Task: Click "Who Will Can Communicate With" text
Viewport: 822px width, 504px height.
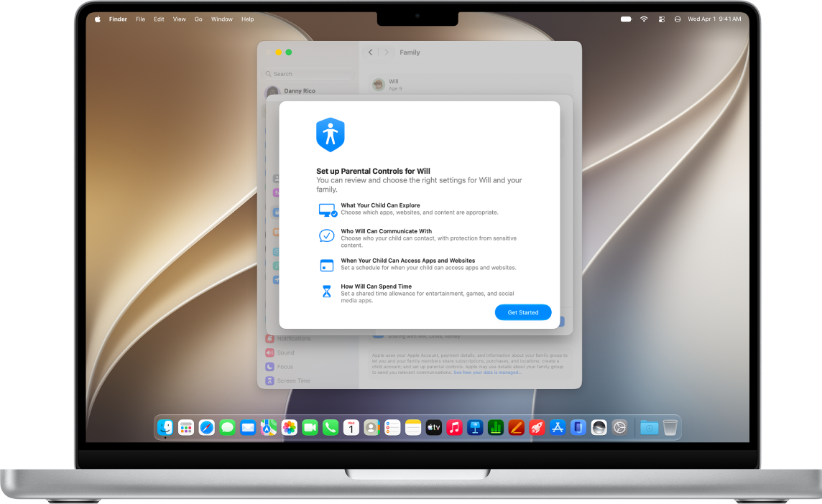Action: click(387, 231)
